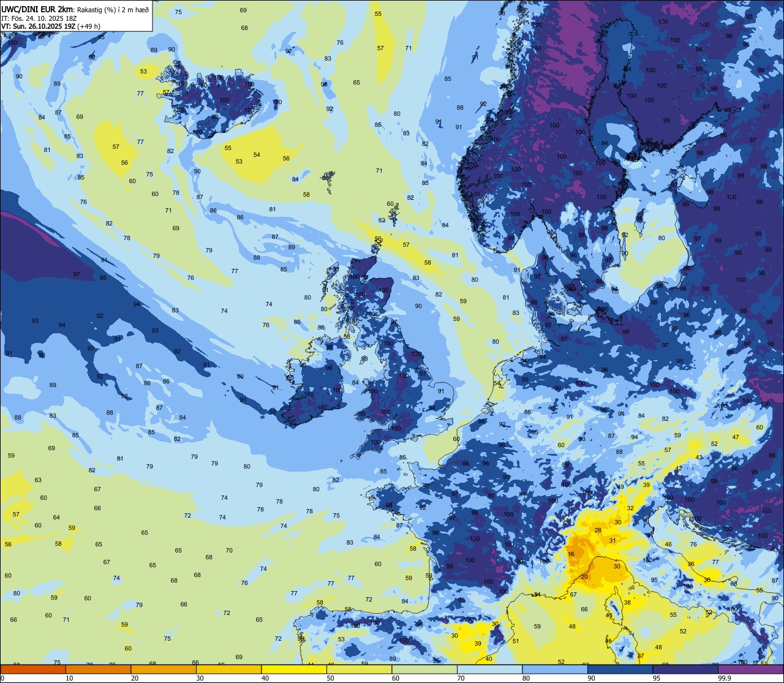784x683 pixels.
Task: Click the "10" tick label on legend scale
Action: coord(69,678)
